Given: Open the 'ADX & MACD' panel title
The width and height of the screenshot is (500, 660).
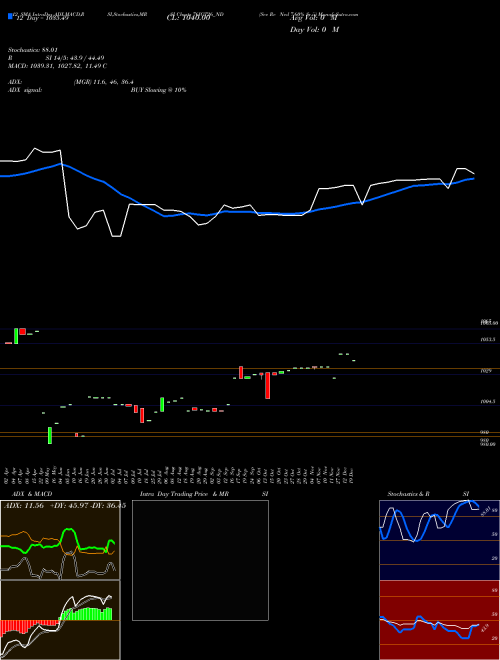Looking at the screenshot, I should (x=32, y=494).
